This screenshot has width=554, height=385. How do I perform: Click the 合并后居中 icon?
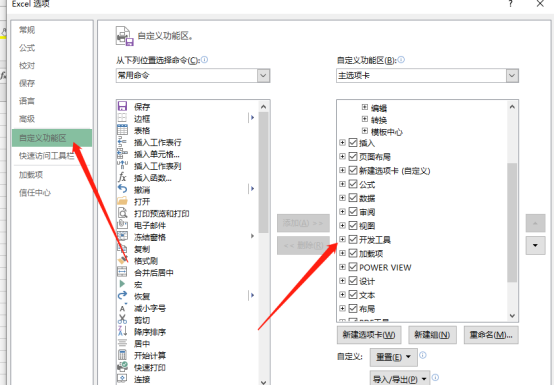(x=122, y=272)
